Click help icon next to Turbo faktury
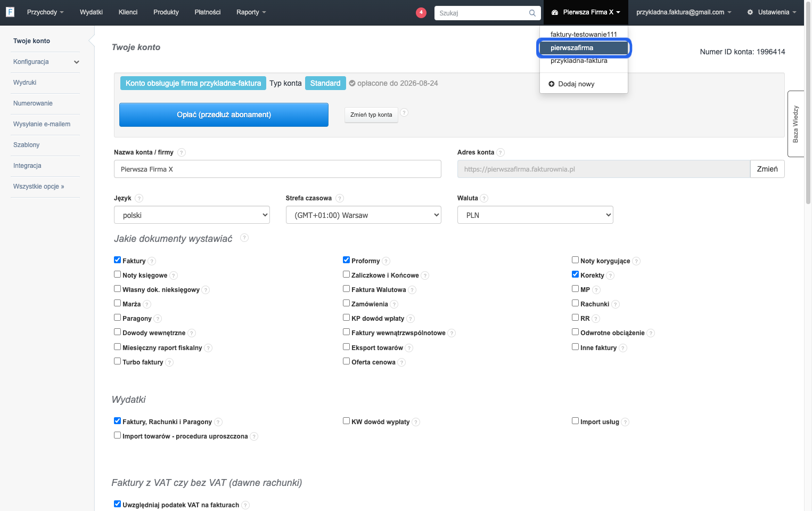Image resolution: width=812 pixels, height=511 pixels. (169, 362)
